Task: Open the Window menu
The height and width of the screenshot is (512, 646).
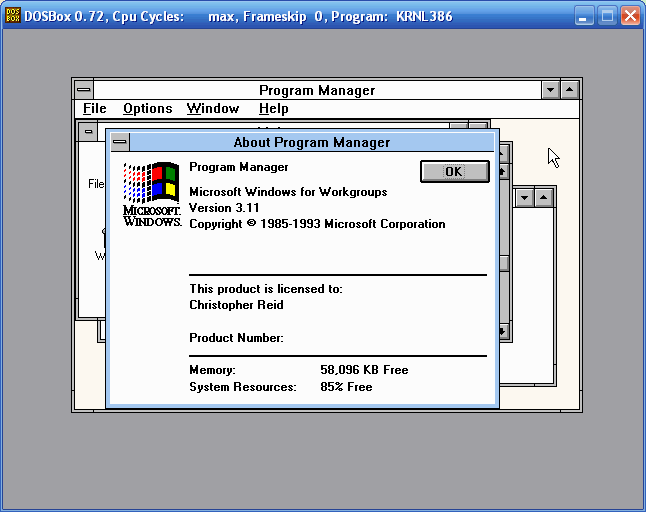Action: pyautogui.click(x=213, y=109)
